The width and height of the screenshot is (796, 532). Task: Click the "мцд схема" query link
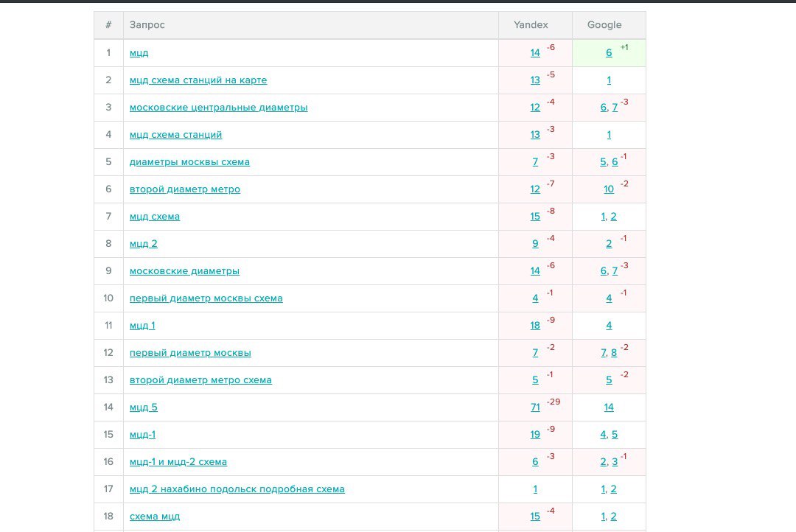tap(154, 217)
